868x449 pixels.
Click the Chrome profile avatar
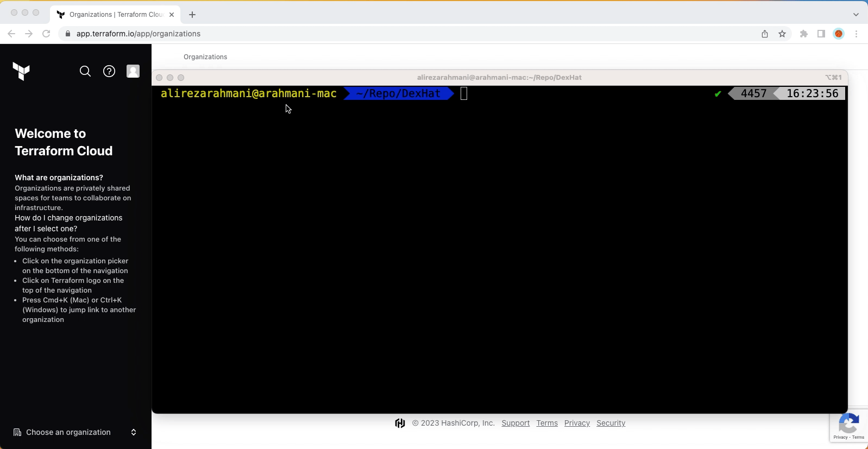click(x=839, y=34)
